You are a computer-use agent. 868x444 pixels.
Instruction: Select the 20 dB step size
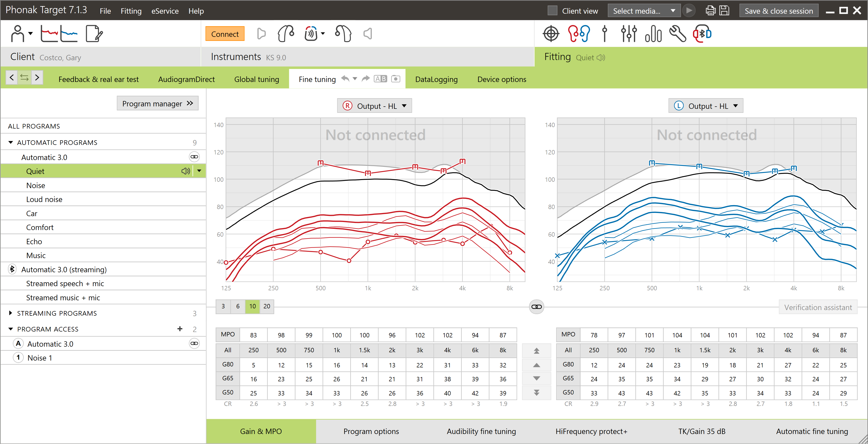point(267,306)
